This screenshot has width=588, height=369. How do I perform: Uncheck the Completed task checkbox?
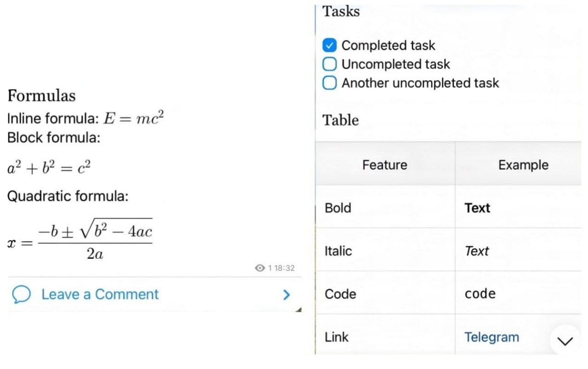click(329, 45)
